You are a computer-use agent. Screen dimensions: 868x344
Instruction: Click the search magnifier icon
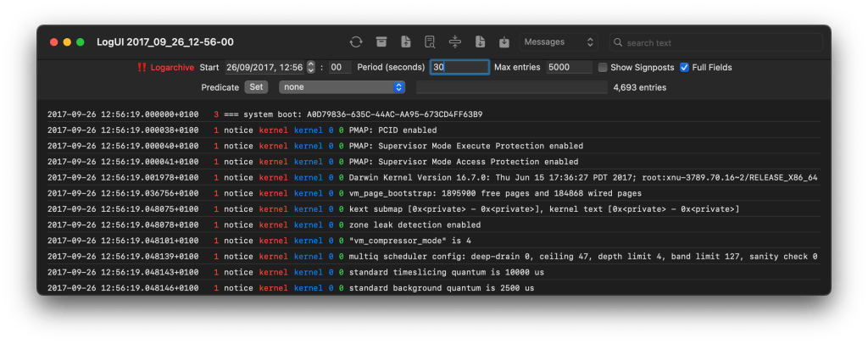coord(618,42)
